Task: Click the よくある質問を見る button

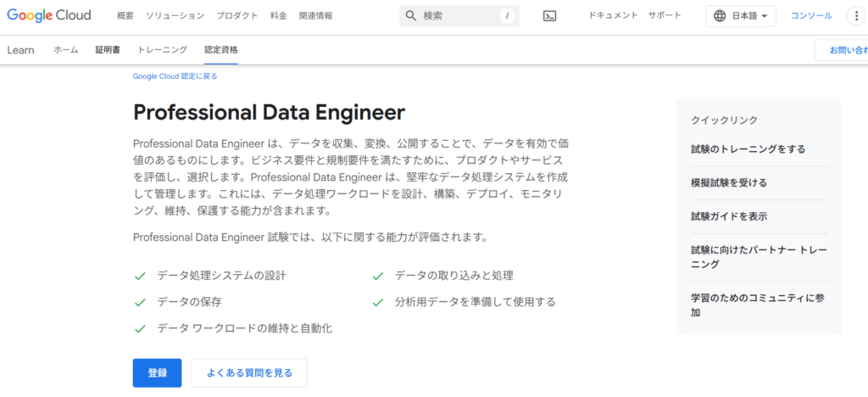Action: coord(249,373)
